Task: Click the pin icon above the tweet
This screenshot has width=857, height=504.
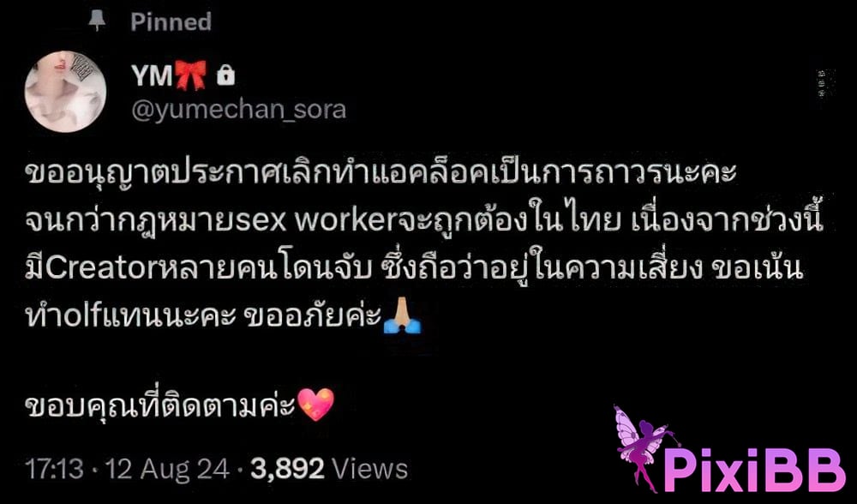Action: click(x=97, y=21)
